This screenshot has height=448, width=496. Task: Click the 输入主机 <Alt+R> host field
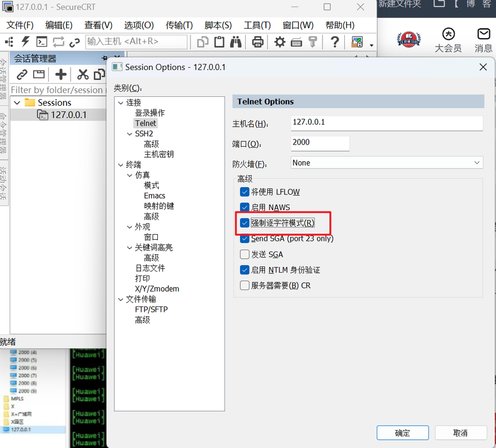(137, 42)
